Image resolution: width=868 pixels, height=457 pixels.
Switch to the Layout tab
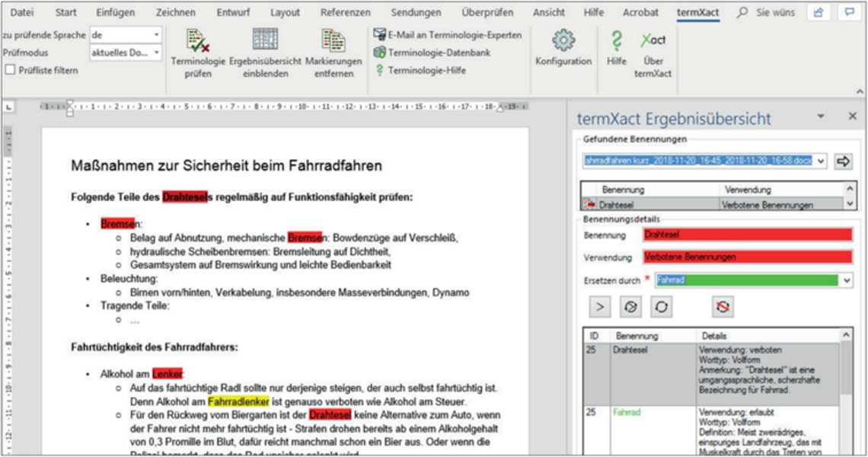[x=285, y=12]
